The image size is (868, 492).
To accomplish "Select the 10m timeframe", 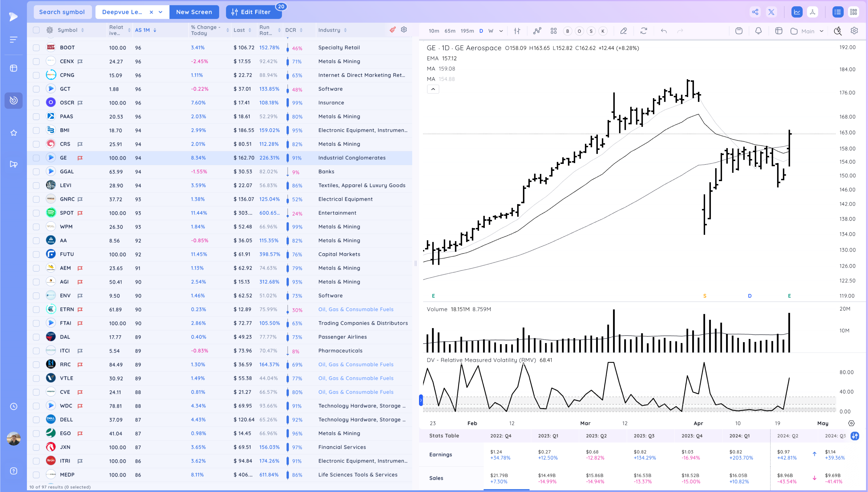I will tap(434, 31).
